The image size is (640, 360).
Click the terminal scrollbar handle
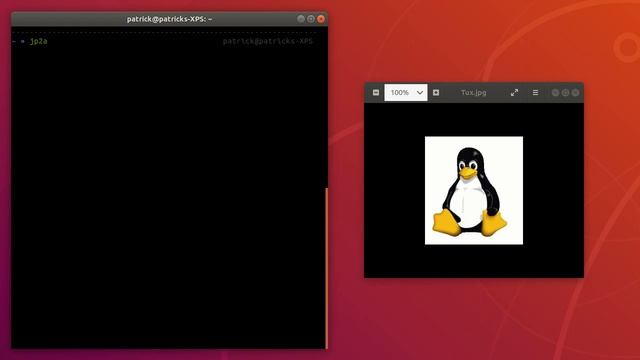point(327,268)
